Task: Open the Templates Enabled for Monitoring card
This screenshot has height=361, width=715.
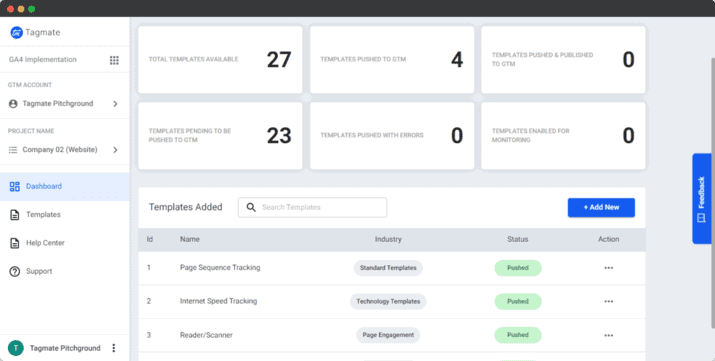Action: 563,136
